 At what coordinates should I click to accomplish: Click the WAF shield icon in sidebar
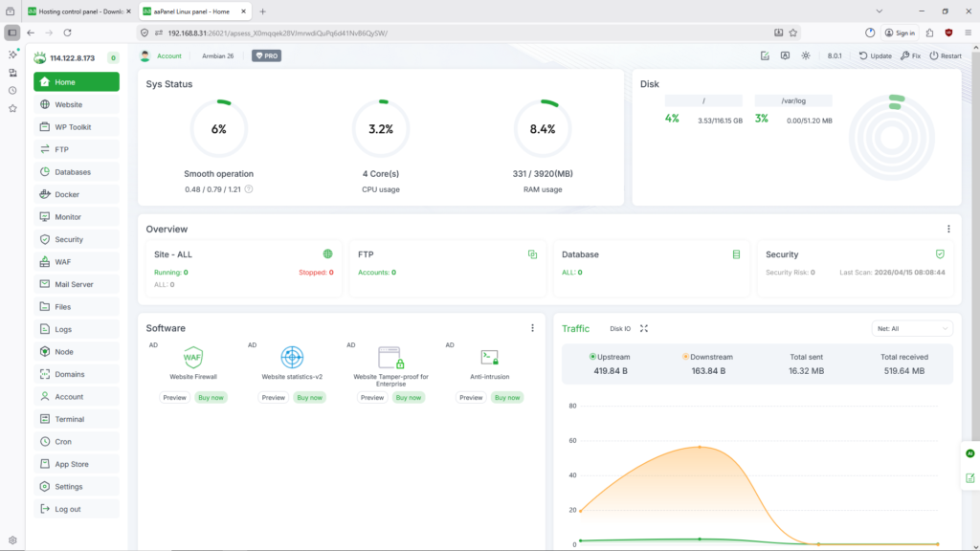click(x=45, y=262)
